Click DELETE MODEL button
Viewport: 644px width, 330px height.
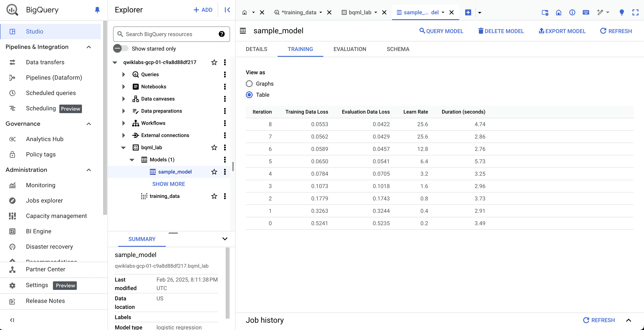(x=501, y=31)
